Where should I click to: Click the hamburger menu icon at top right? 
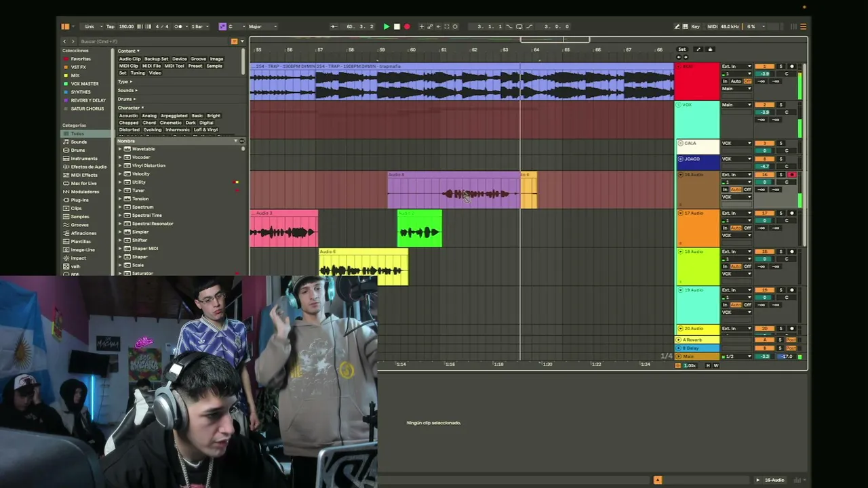804,26
